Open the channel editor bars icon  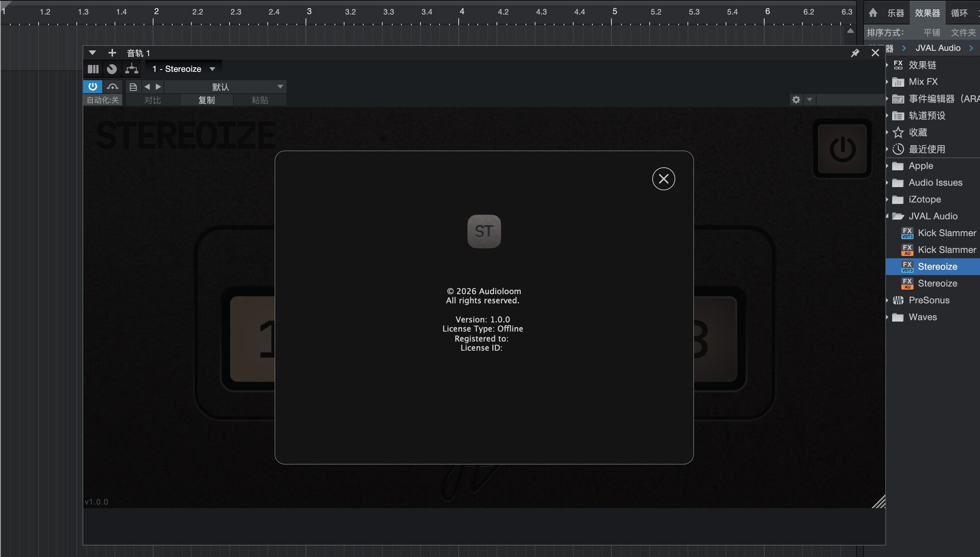coord(93,69)
